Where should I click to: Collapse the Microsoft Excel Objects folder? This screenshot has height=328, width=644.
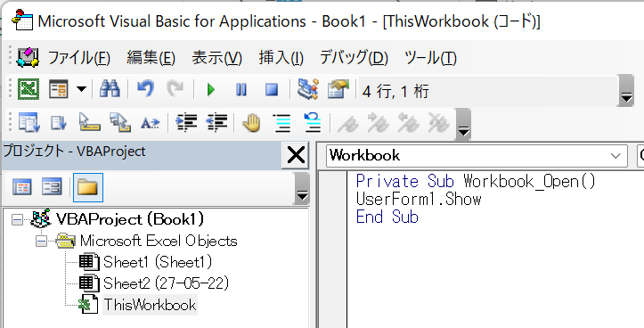point(41,242)
